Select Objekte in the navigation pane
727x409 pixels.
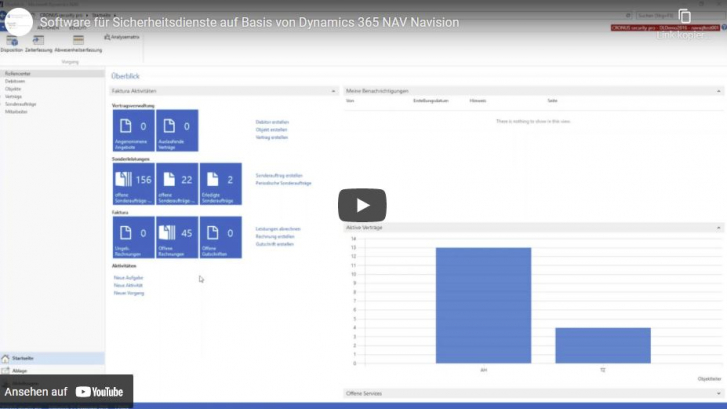tap(13, 89)
